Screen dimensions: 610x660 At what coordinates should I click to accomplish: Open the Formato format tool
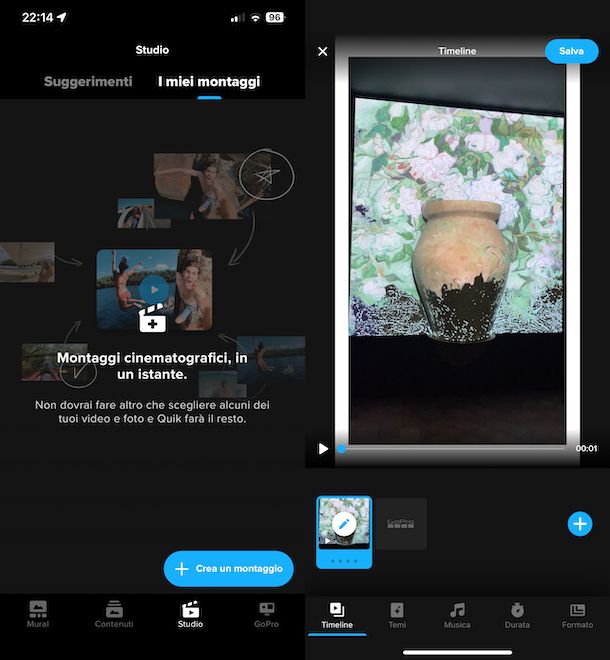click(x=577, y=615)
